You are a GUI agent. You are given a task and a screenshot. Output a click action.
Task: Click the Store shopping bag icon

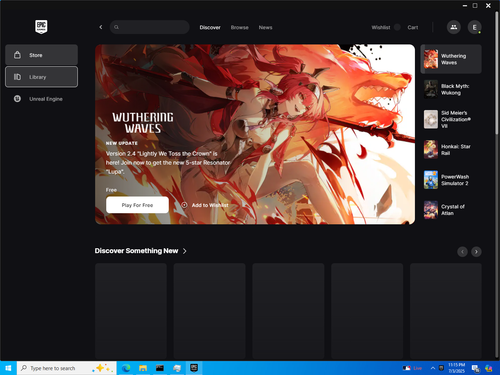(17, 55)
